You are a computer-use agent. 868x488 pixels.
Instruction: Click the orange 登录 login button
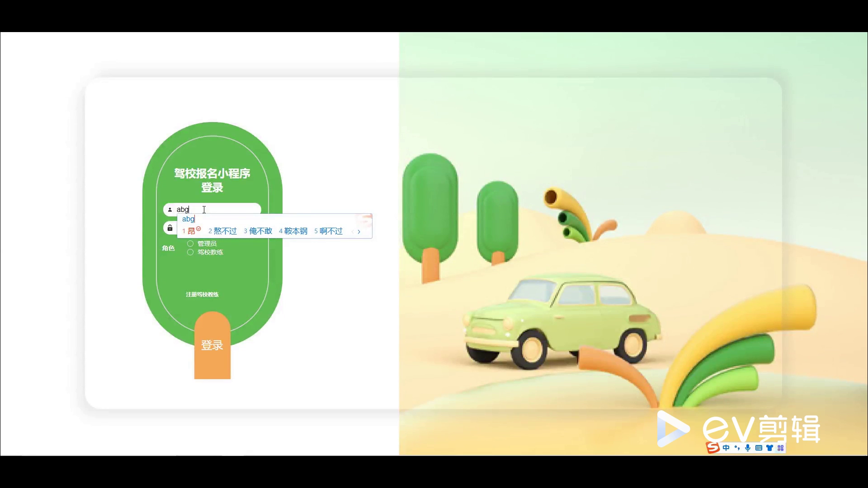coord(212,345)
